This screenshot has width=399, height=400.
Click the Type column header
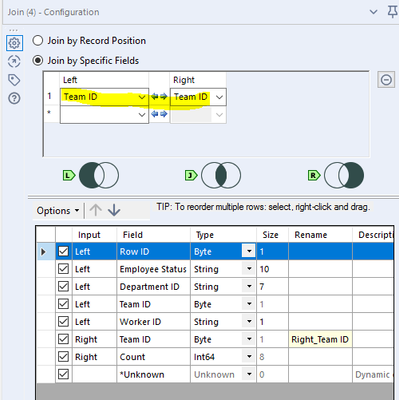tap(223, 235)
